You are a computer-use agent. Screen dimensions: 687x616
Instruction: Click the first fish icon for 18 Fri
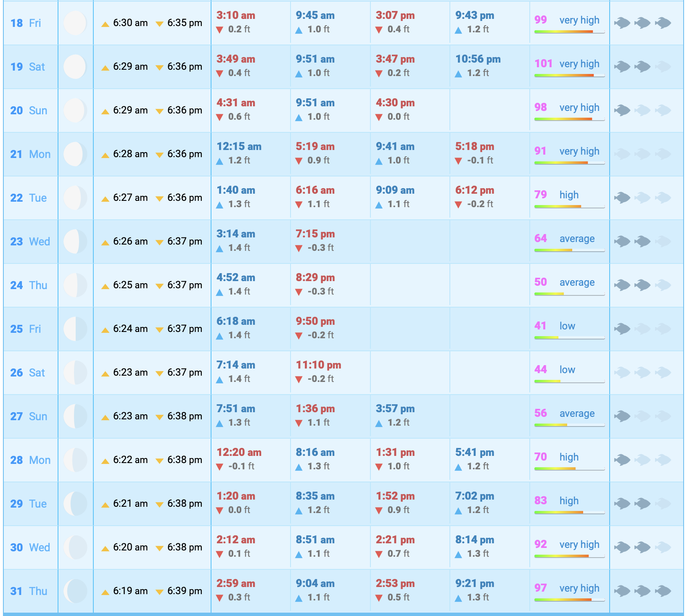[x=622, y=23]
